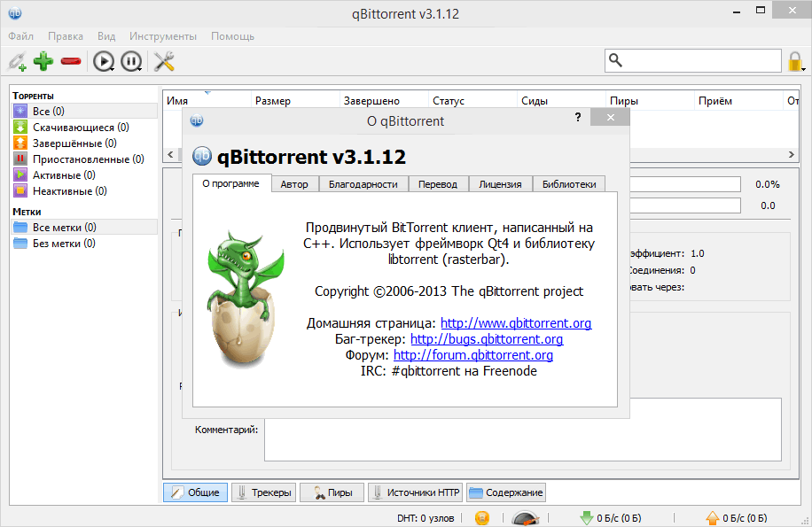Switch to the 'Перевод' tab

click(438, 184)
